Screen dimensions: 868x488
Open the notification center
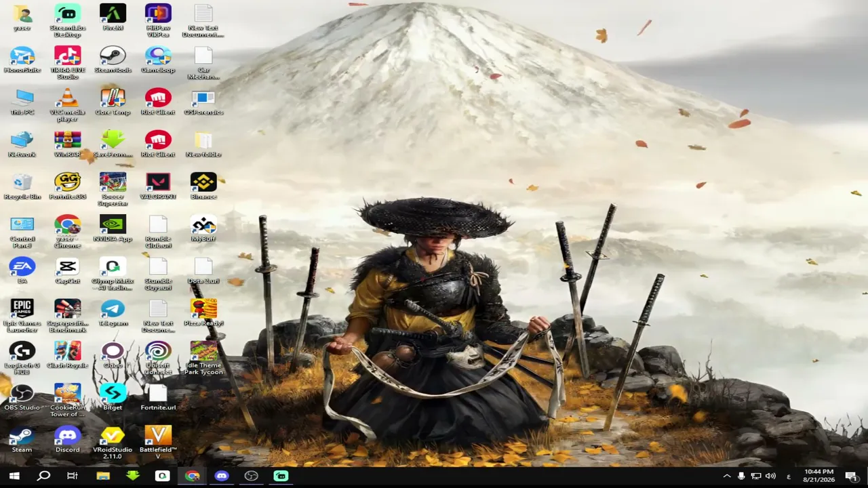pos(851,476)
